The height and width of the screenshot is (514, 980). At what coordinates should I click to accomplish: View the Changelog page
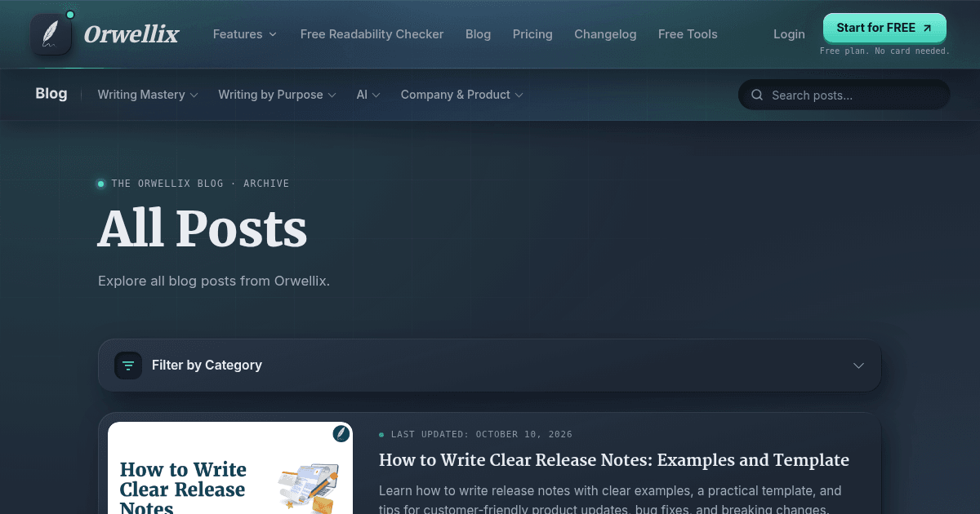point(605,34)
